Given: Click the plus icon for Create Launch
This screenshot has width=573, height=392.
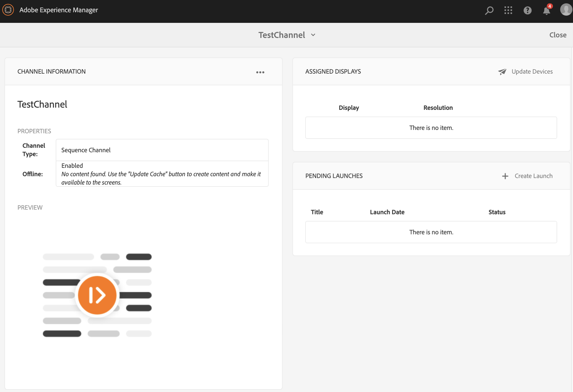Looking at the screenshot, I should [505, 176].
